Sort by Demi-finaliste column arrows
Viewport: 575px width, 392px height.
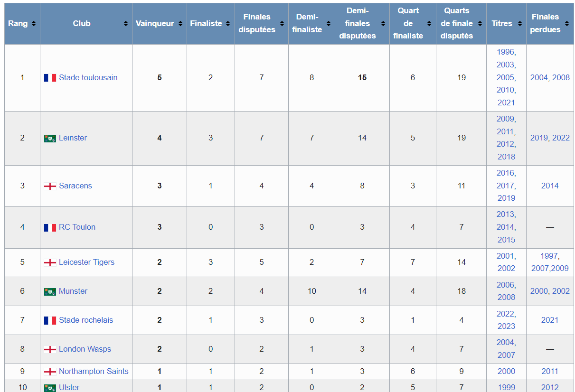[329, 24]
